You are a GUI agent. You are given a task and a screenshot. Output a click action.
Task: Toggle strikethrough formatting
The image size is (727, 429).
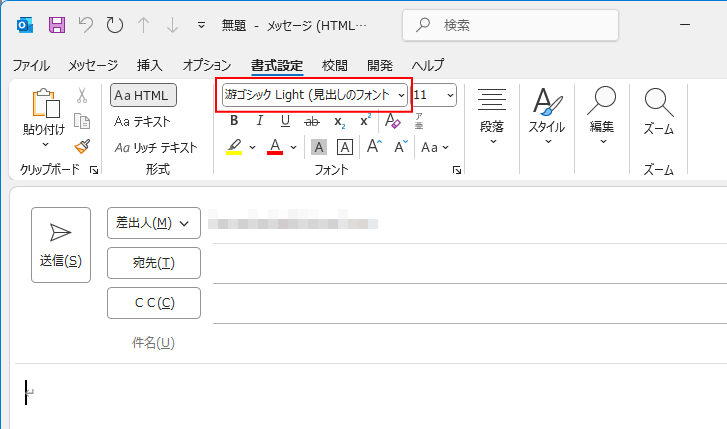[312, 122]
